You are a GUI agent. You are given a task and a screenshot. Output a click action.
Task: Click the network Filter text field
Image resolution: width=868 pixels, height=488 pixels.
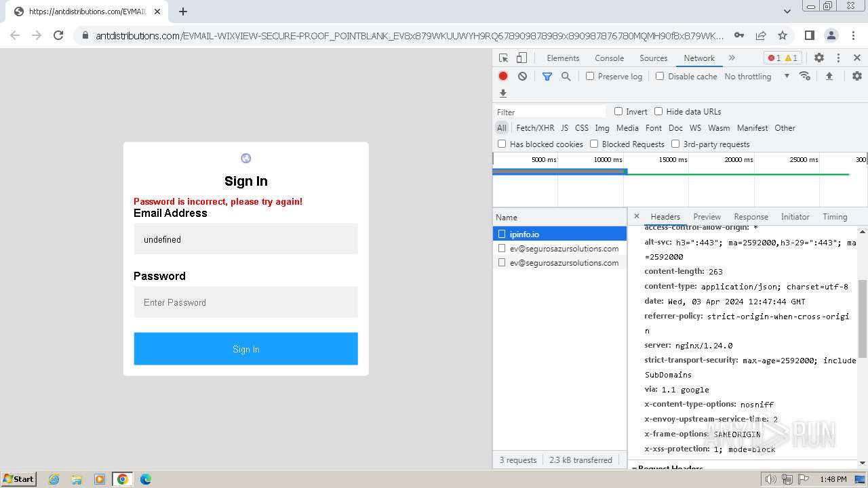[x=549, y=112]
